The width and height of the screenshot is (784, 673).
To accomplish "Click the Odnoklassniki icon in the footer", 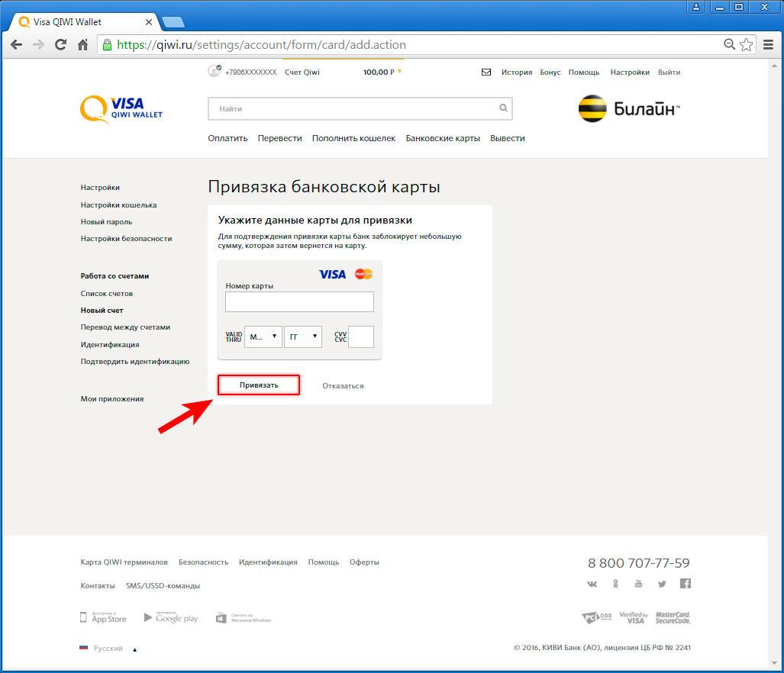I will tap(615, 584).
